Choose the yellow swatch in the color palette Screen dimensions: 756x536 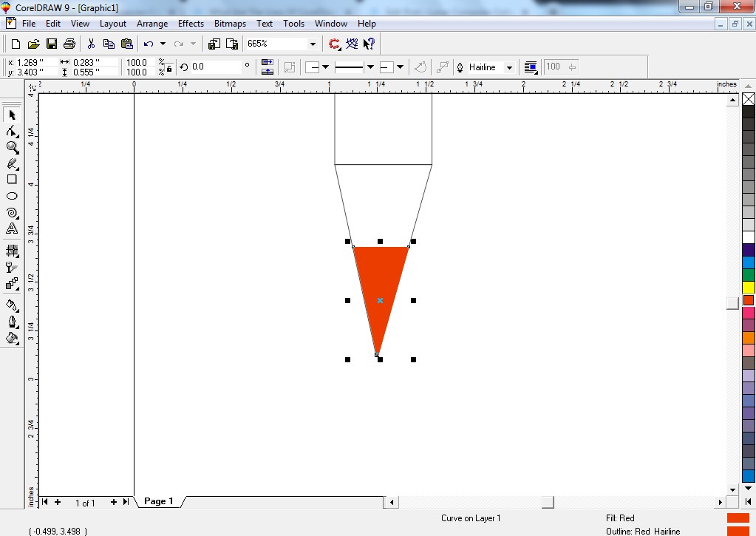click(749, 288)
